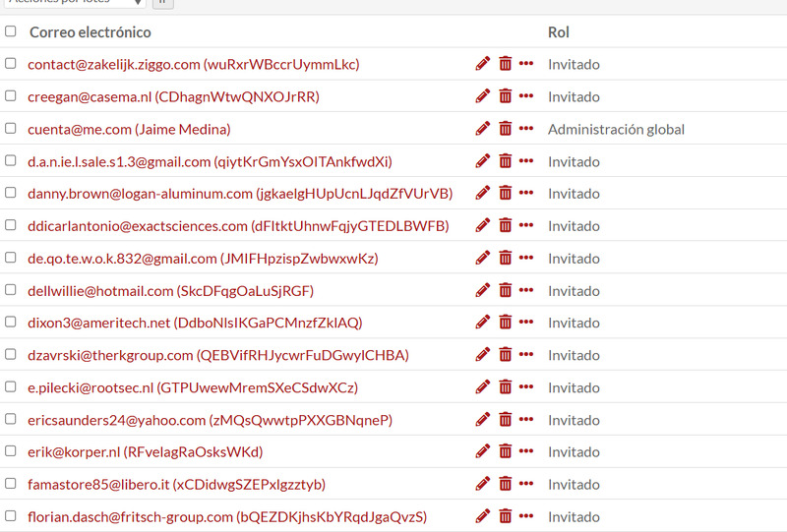Screen dimensions: 787x532
Task: Open more options for cuenta@me.com
Action: coord(526,129)
